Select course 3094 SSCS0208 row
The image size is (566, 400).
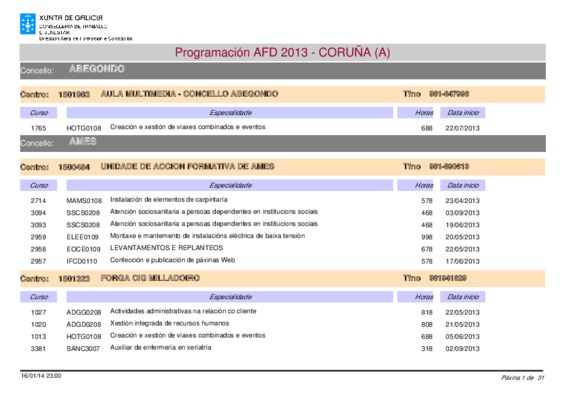[255, 212]
